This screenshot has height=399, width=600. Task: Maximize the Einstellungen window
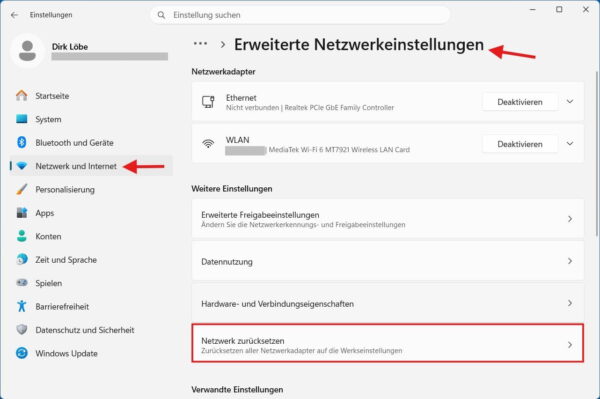tap(559, 10)
